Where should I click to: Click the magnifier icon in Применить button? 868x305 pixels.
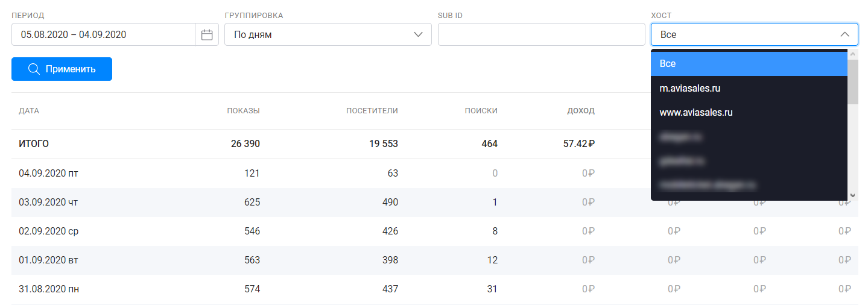point(34,69)
